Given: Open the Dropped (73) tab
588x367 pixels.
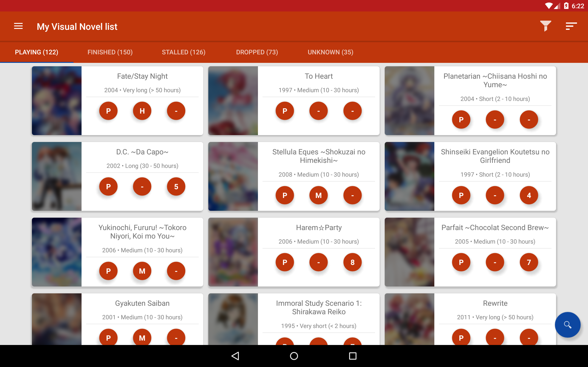Looking at the screenshot, I should coord(257,52).
